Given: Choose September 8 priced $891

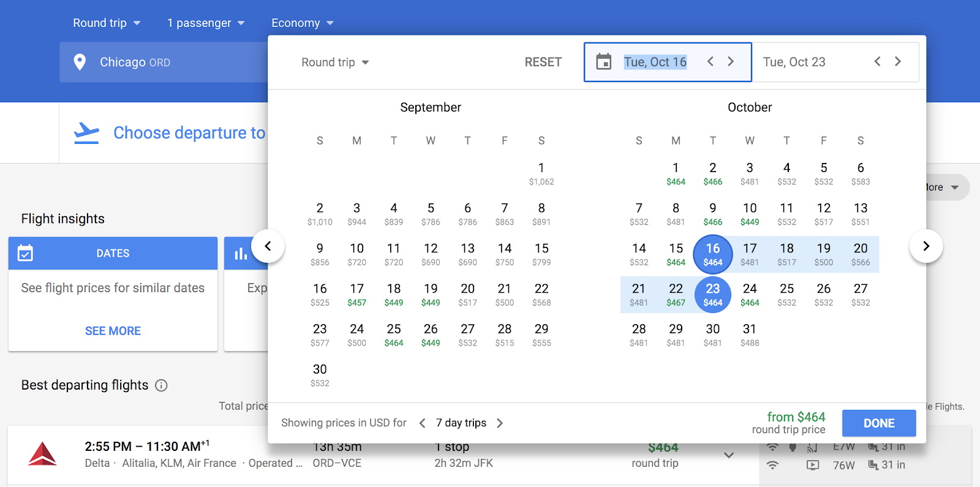Looking at the screenshot, I should pos(541,214).
